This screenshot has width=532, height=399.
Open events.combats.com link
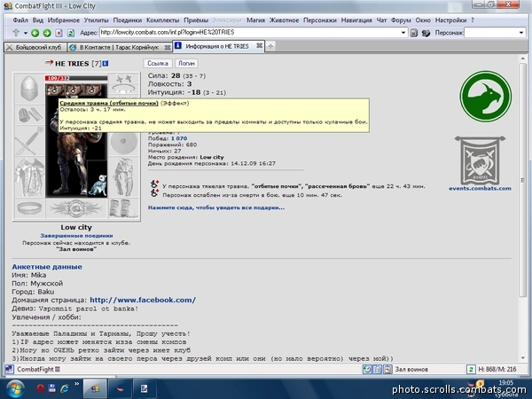point(480,189)
